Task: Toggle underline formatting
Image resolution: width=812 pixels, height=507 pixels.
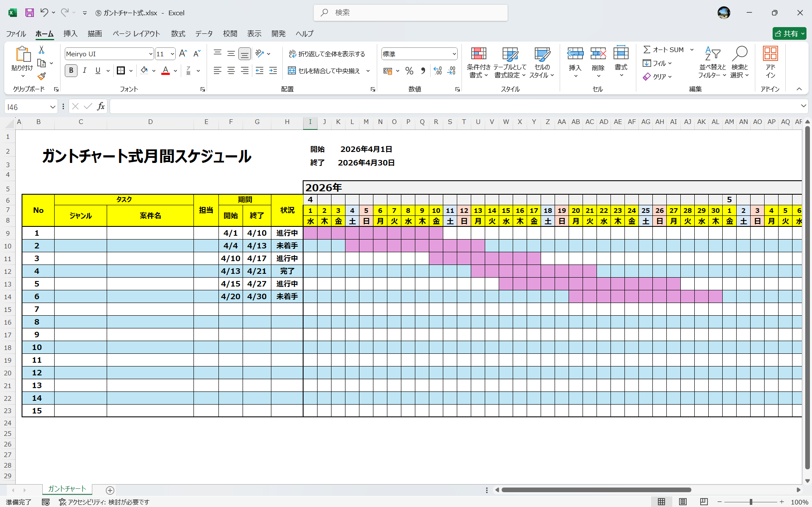Action: (x=97, y=71)
